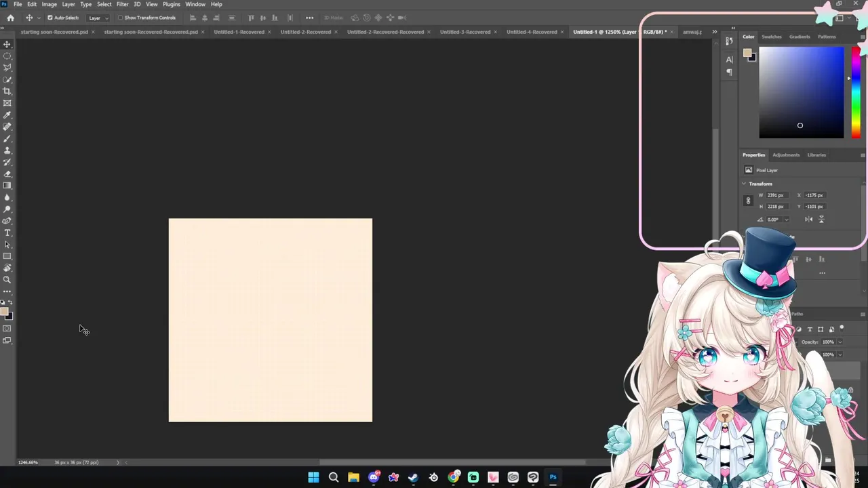Screen dimensions: 868x488
Task: Select the Crop tool
Action: [7, 91]
